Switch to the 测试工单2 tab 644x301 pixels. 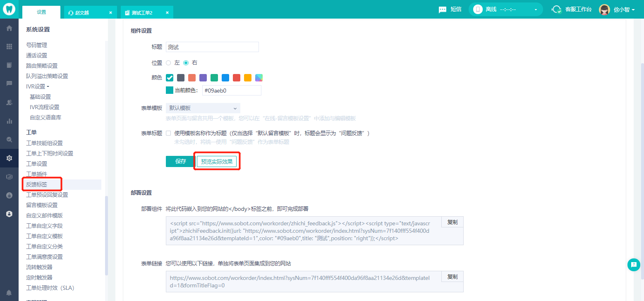[x=147, y=12]
